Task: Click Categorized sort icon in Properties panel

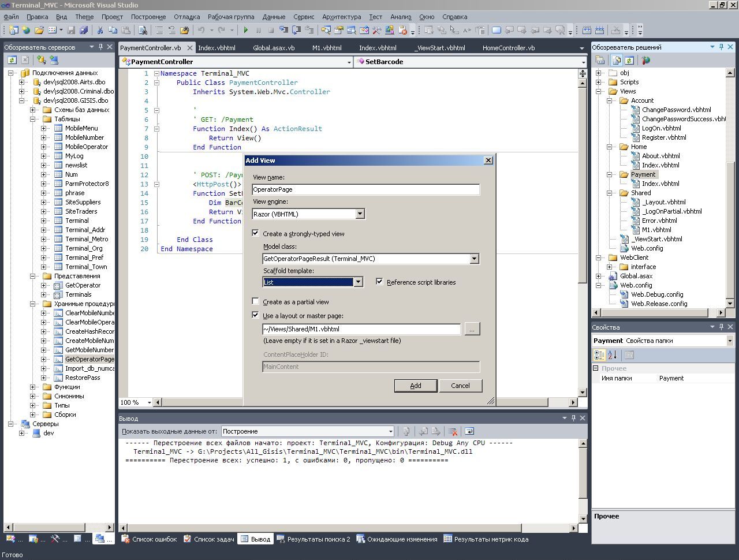Action: (x=600, y=355)
